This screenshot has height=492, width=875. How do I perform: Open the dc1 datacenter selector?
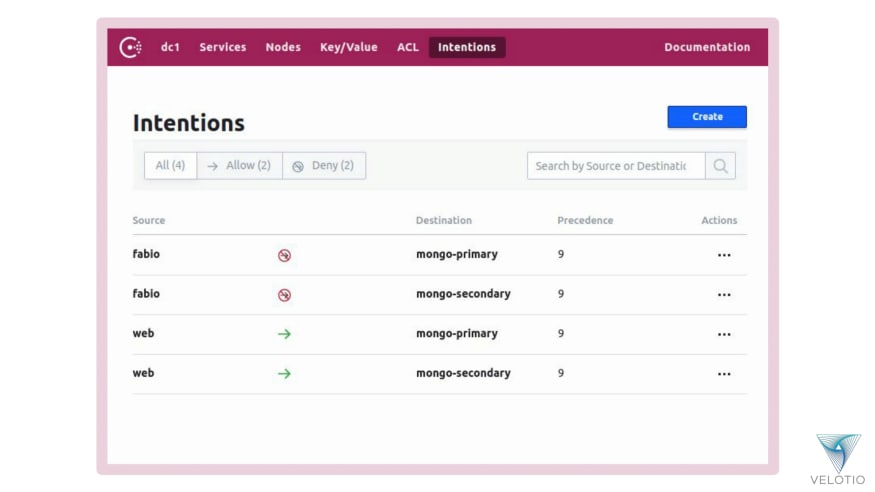[170, 47]
